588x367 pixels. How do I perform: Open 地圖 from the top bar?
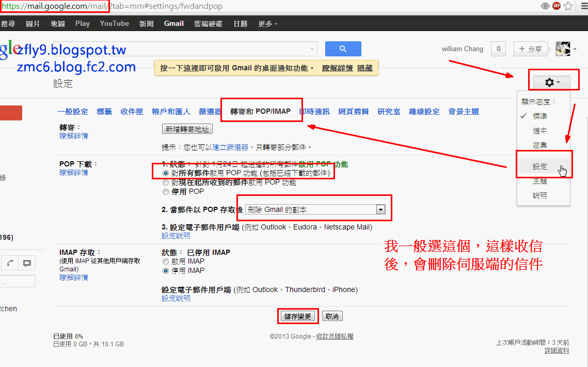click(57, 24)
